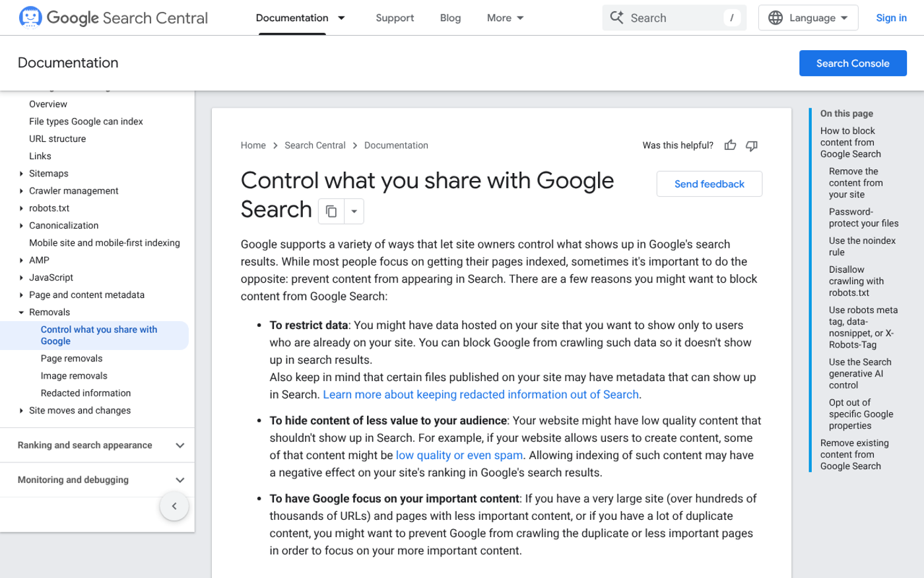The image size is (924, 578).
Task: Open File types Google can index
Action: (86, 122)
